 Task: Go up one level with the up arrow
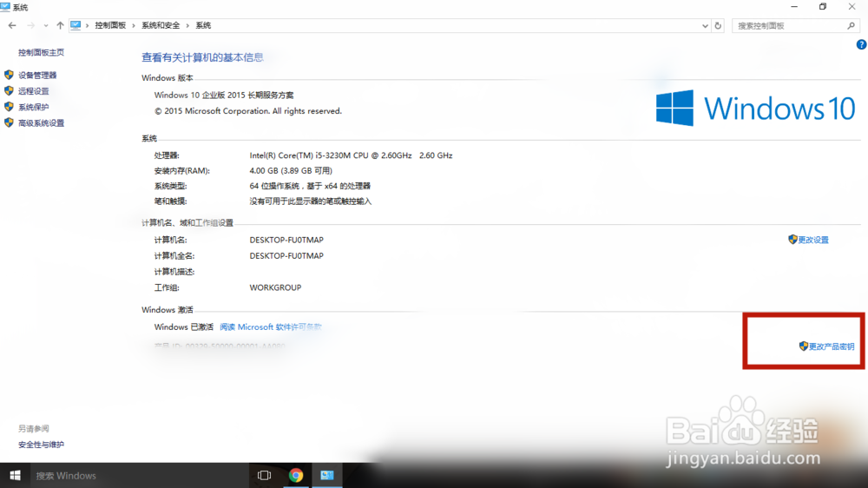coord(60,25)
